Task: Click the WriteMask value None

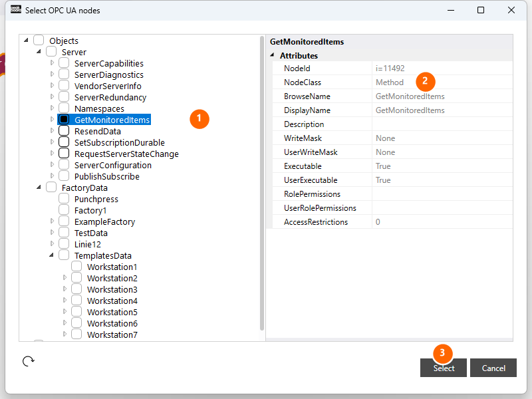Action: [385, 138]
